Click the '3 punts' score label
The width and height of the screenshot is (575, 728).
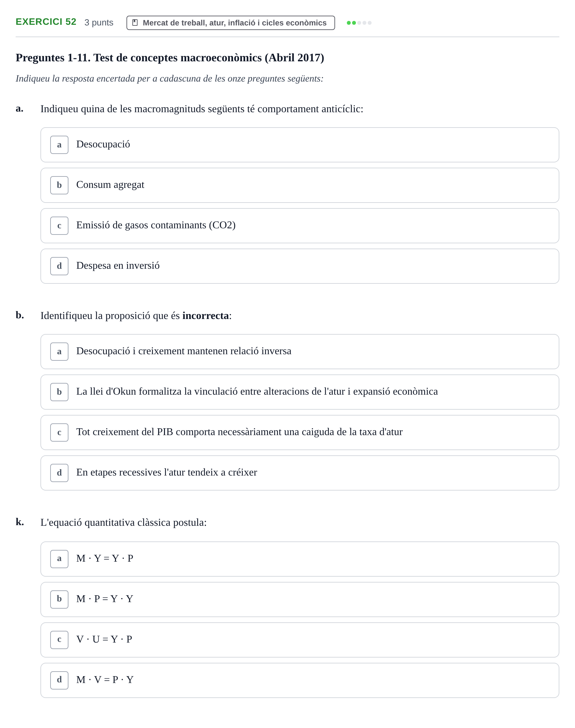(x=99, y=23)
